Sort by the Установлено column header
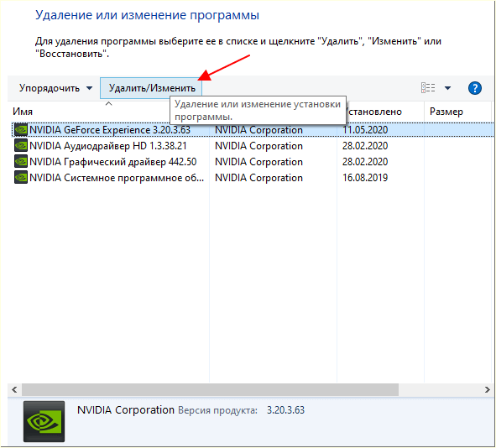 tap(373, 112)
